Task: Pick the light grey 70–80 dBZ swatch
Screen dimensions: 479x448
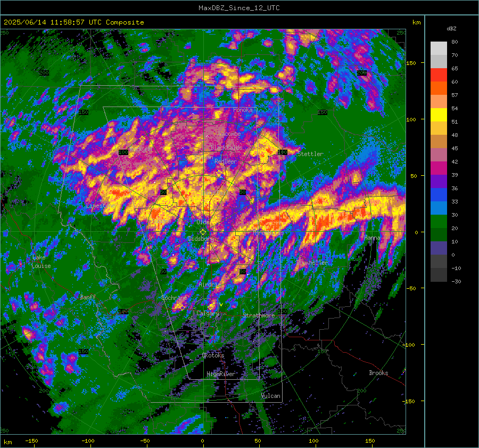Action: point(439,48)
